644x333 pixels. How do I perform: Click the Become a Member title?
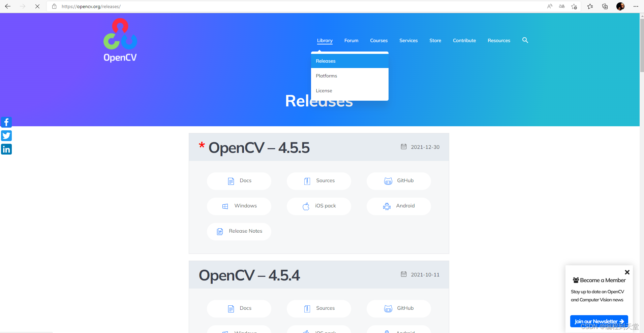pos(599,280)
